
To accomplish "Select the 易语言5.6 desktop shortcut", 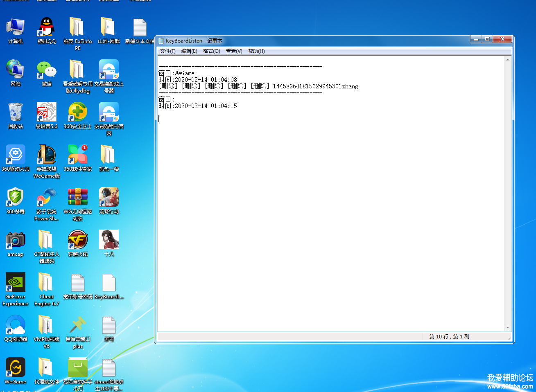I will point(46,113).
